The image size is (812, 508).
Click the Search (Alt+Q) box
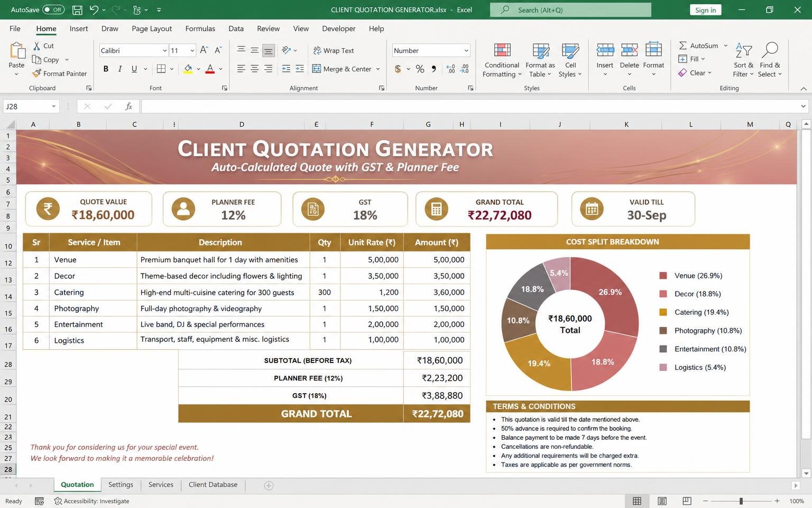click(x=570, y=10)
